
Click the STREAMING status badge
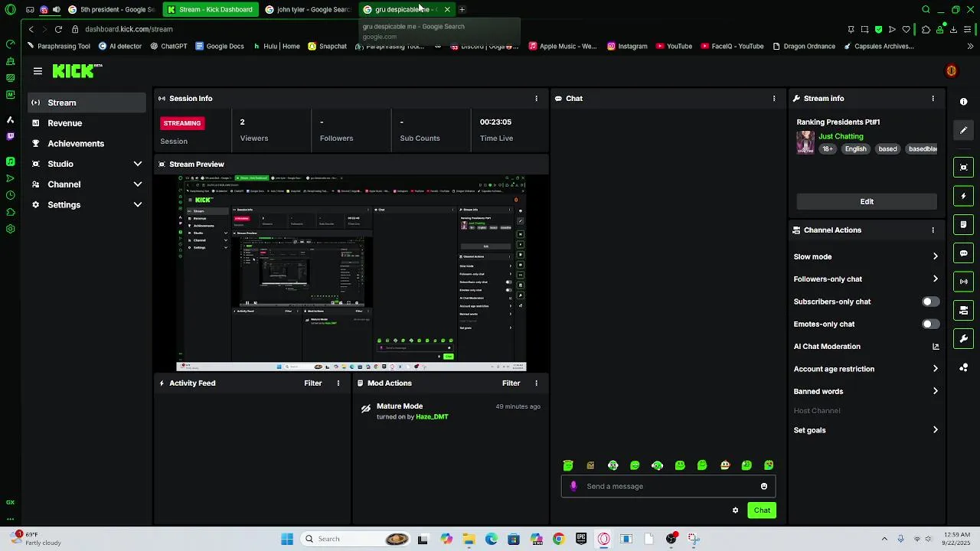182,123
